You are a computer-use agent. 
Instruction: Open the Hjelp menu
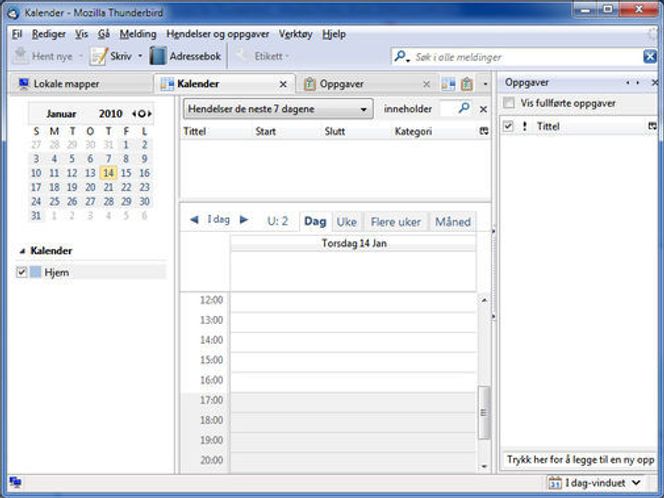coord(334,34)
